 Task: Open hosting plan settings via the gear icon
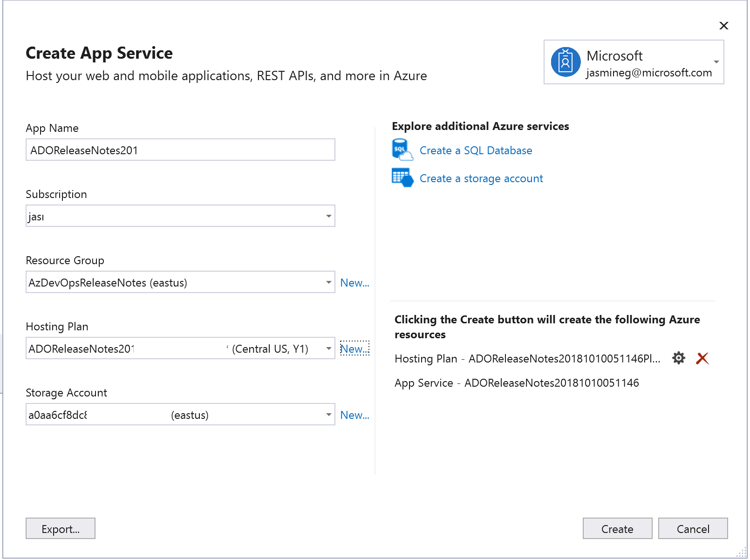[678, 358]
